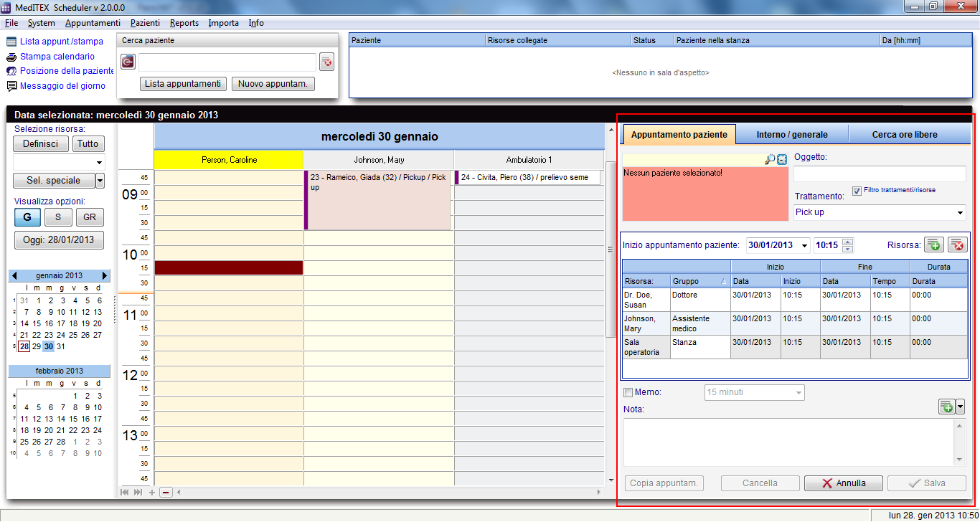980x522 pixels.
Task: Click the red minus icon below calendar
Action: 166,493
